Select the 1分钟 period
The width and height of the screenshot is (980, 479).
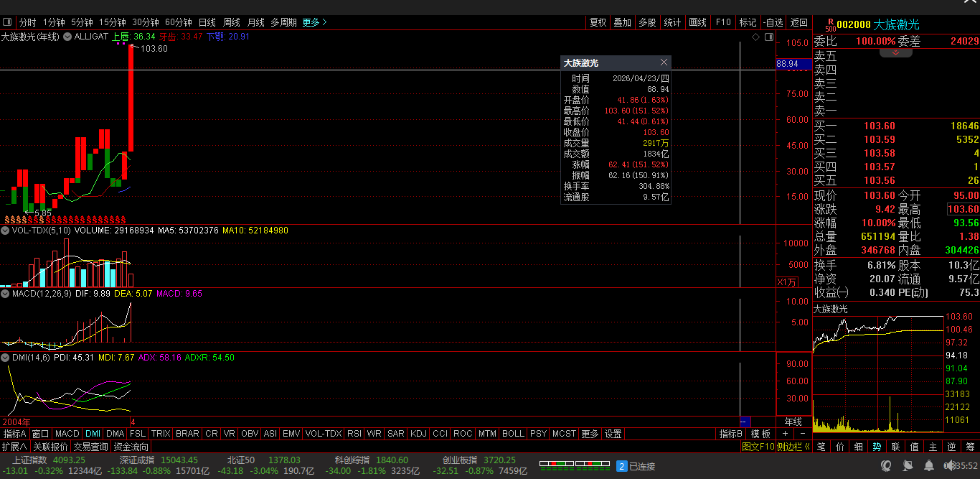click(54, 22)
